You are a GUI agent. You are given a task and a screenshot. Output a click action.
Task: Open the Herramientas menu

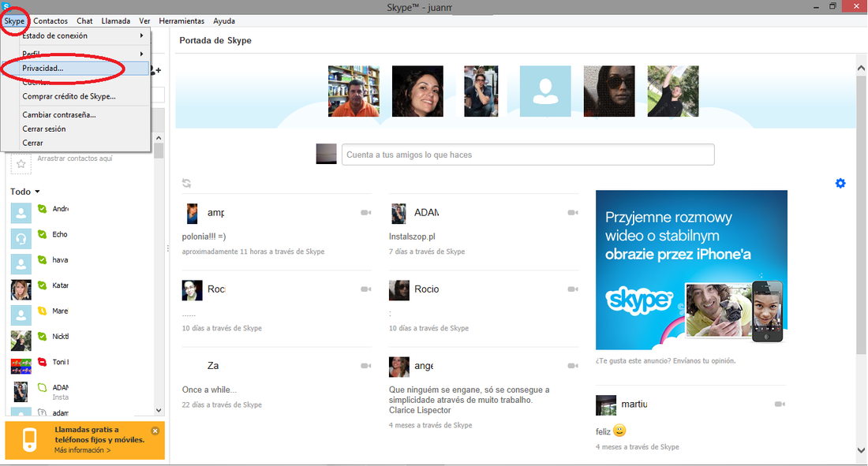(181, 21)
